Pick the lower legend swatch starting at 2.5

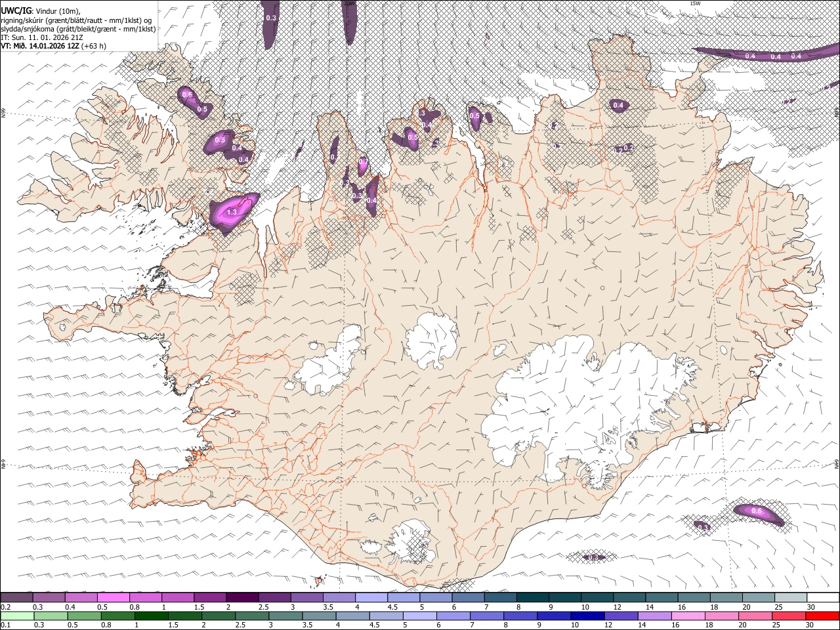[x=252, y=616]
